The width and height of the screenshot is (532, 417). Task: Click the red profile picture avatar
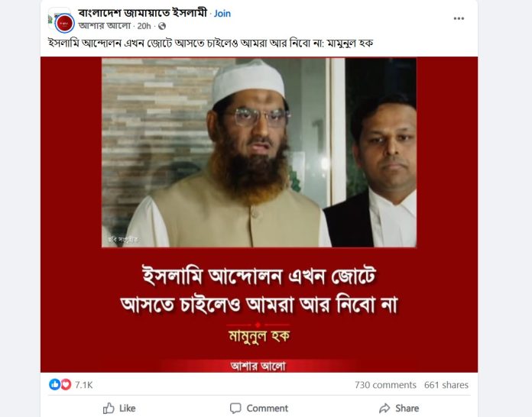pyautogui.click(x=64, y=24)
